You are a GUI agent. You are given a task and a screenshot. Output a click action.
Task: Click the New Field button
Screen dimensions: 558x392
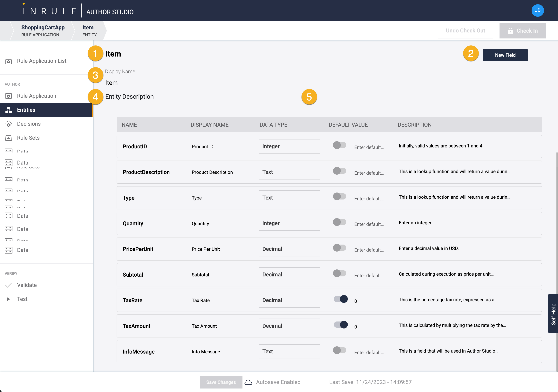pos(505,55)
